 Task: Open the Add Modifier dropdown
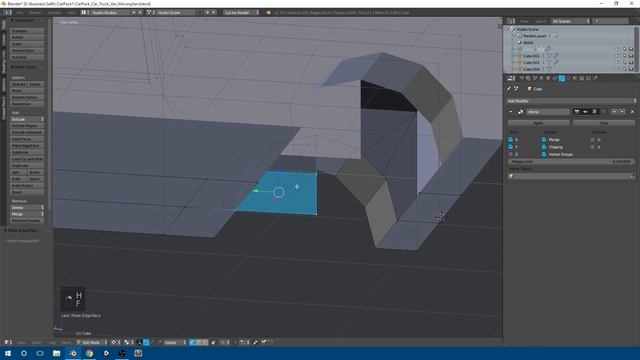(571, 101)
